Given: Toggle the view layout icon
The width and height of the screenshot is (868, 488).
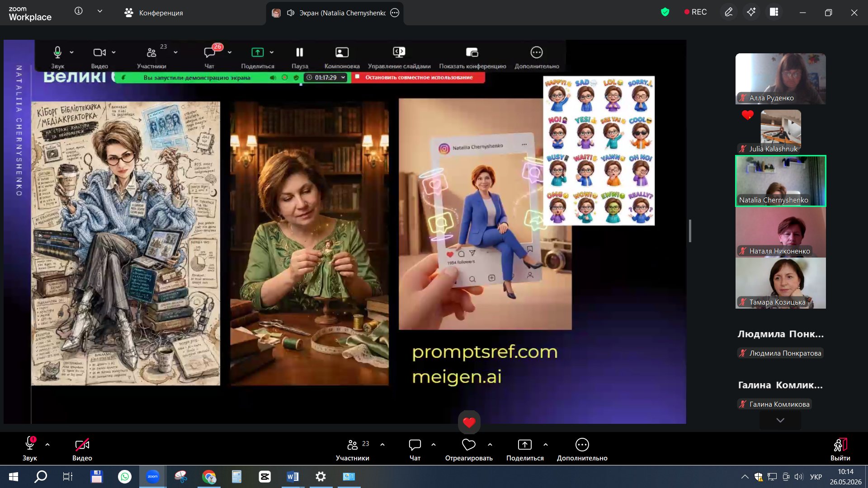Looking at the screenshot, I should pyautogui.click(x=774, y=12).
